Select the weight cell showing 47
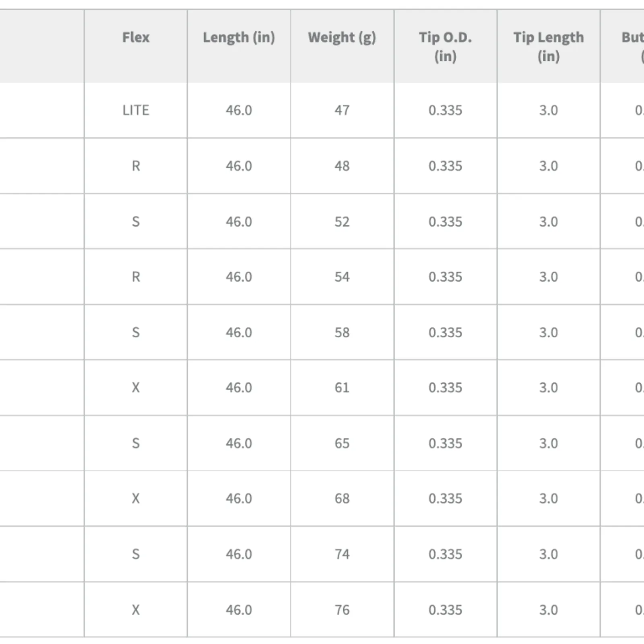The height and width of the screenshot is (644, 644). pos(342,110)
